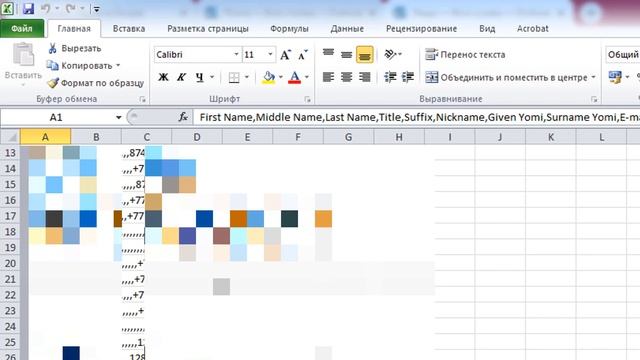Click the Redo arrow icon
This screenshot has width=640, height=360.
click(70, 8)
